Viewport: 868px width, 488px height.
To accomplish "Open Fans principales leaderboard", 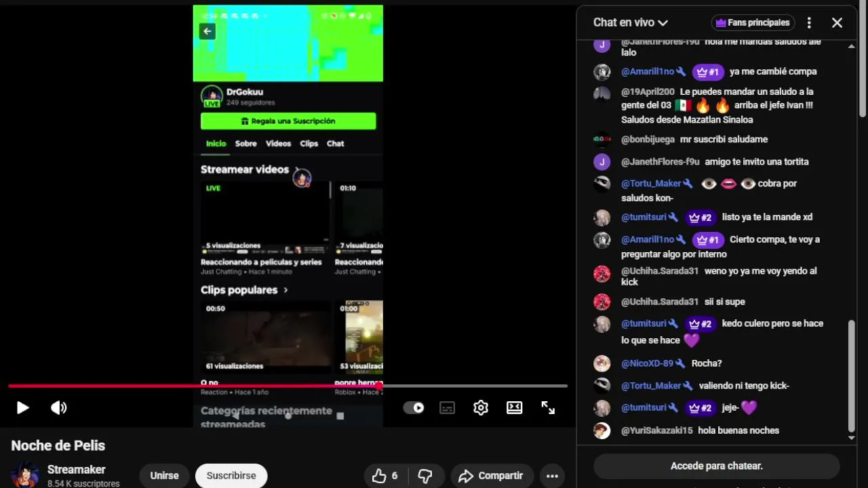I will [753, 23].
